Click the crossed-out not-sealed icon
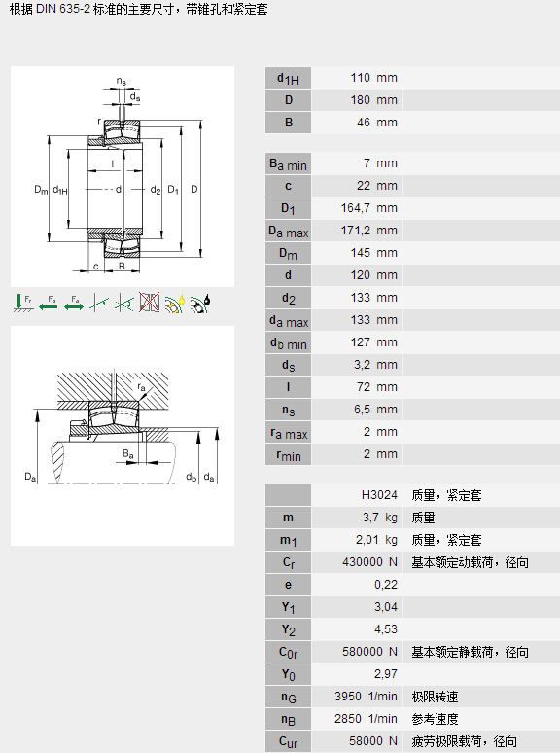560x753 pixels. coord(150,303)
